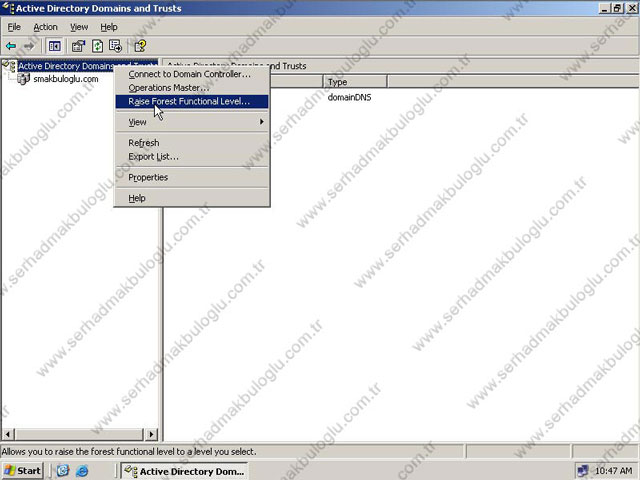Click the tree pane horizontal scrollbar track
The image size is (640, 480).
click(79, 434)
